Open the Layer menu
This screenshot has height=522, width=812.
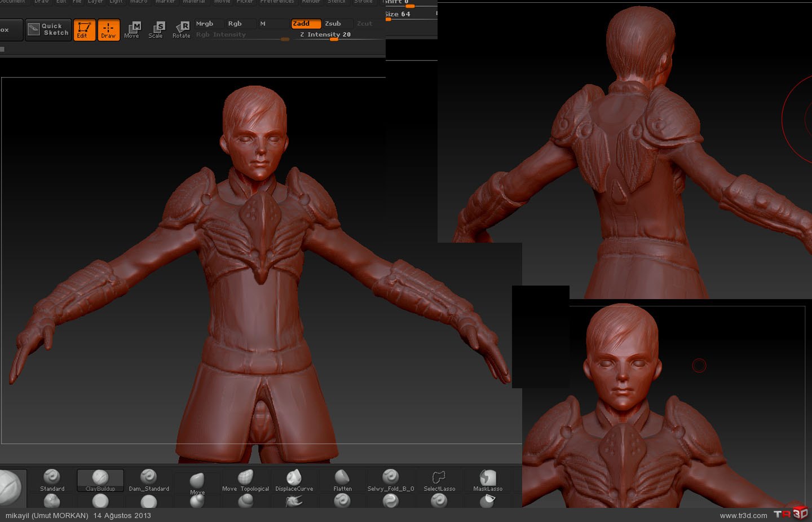click(95, 2)
